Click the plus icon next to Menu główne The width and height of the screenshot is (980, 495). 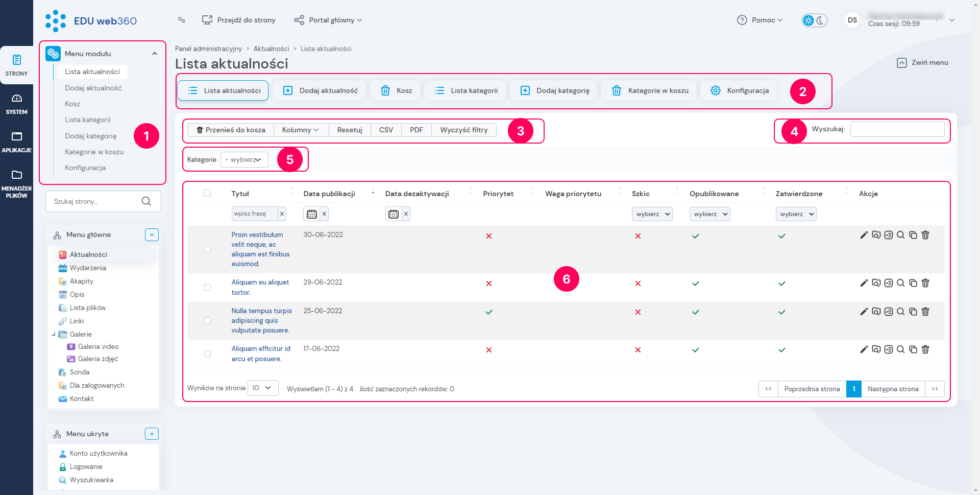pyautogui.click(x=152, y=234)
